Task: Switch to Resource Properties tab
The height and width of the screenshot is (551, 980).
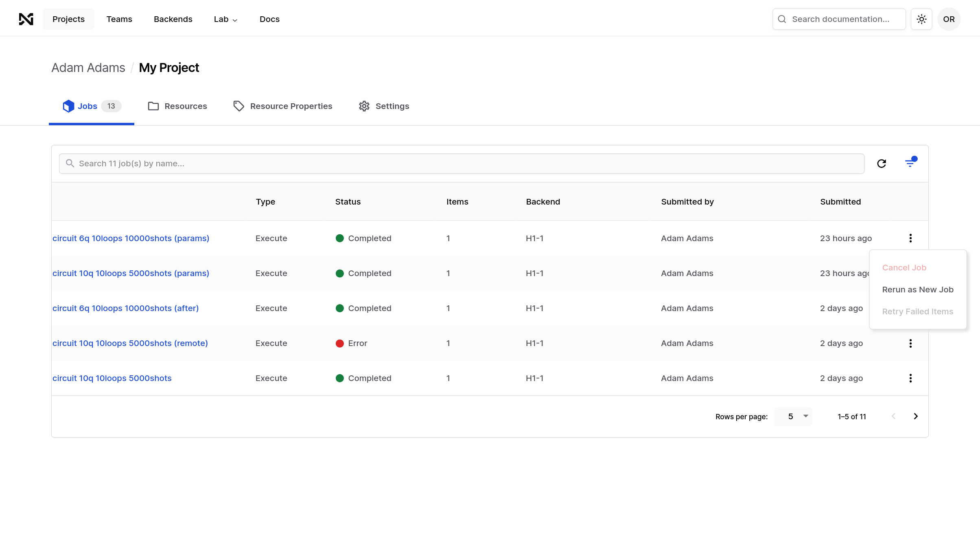Action: tap(283, 107)
